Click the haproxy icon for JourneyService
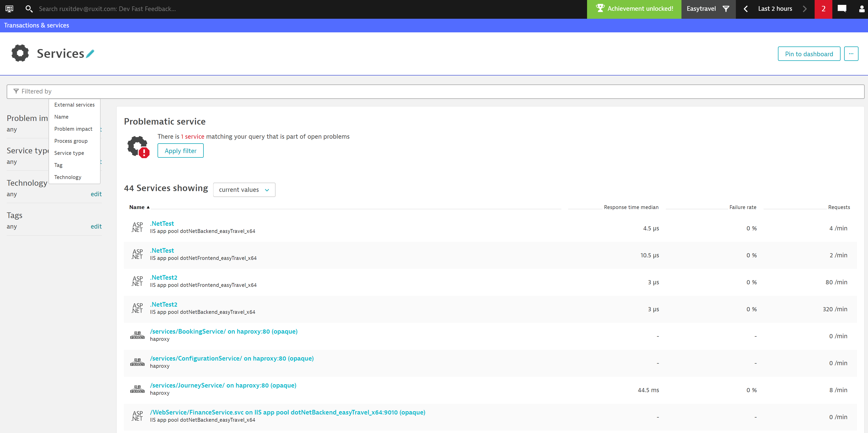Image resolution: width=868 pixels, height=433 pixels. pyautogui.click(x=137, y=389)
